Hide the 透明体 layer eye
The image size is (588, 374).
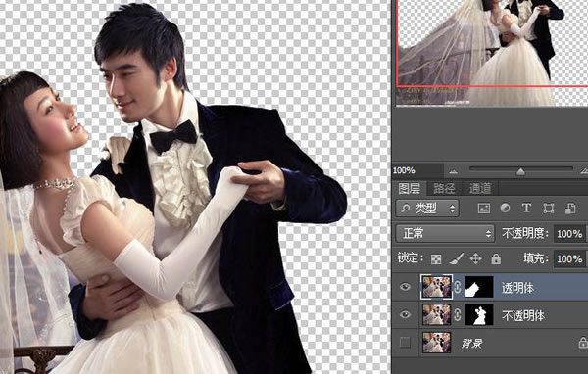pyautogui.click(x=405, y=287)
